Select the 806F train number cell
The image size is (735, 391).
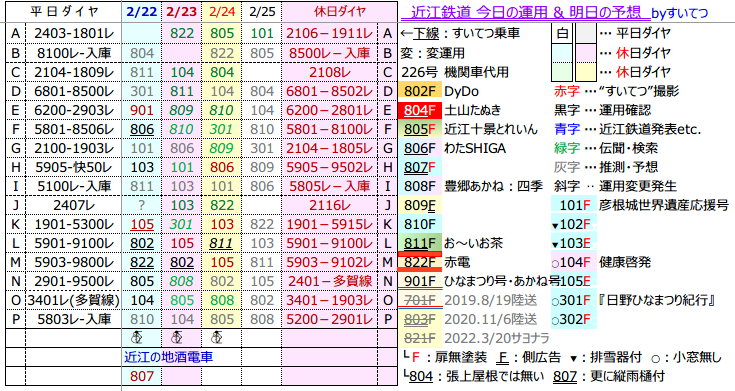pyautogui.click(x=420, y=148)
